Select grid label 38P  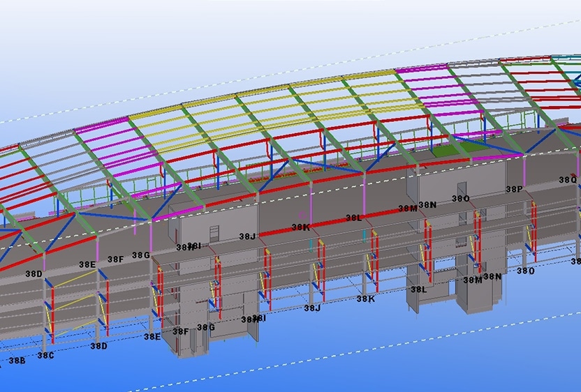click(x=515, y=189)
